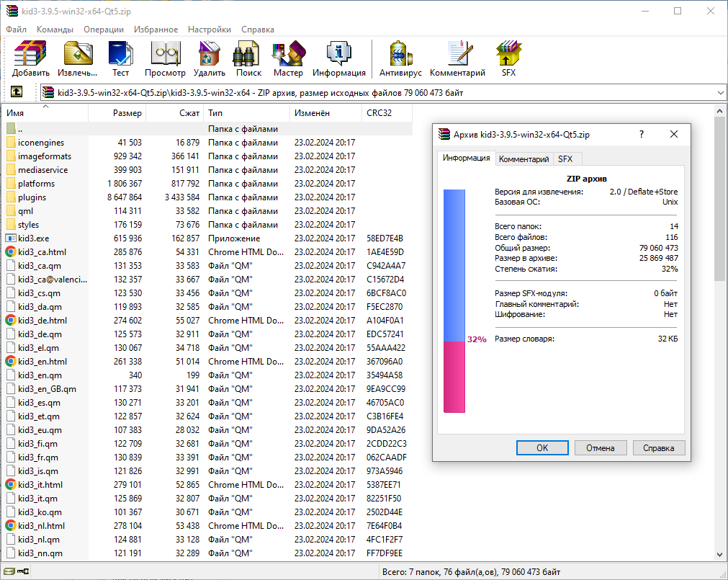Viewport: 728px width, 580px height.
Task: Run the Тест (Test) archive tool
Action: coord(120,59)
